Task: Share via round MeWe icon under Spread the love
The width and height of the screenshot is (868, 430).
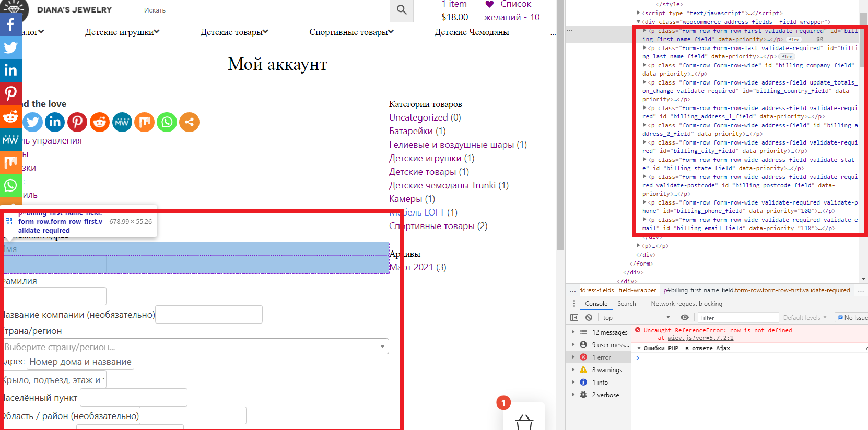Action: (122, 122)
